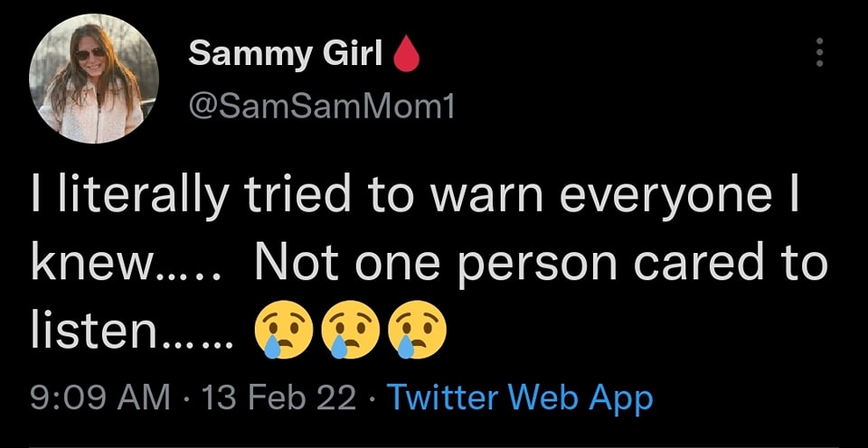Click the "Sammy Girl" display name

coord(286,56)
